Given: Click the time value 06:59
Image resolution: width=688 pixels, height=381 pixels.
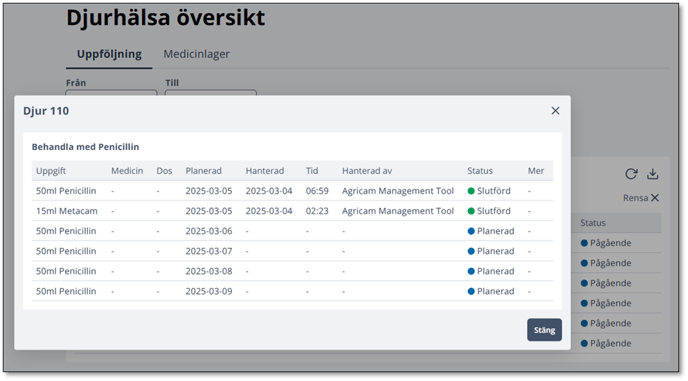Looking at the screenshot, I should point(317,191).
